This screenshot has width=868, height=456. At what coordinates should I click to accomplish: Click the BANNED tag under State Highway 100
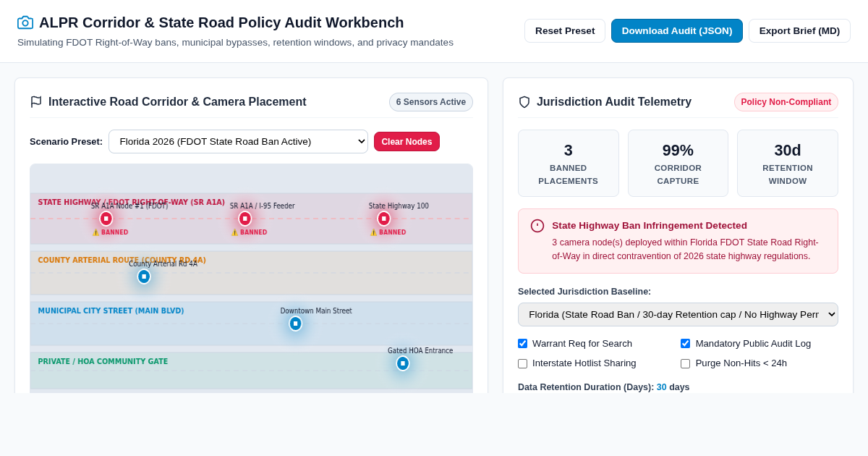click(x=388, y=232)
